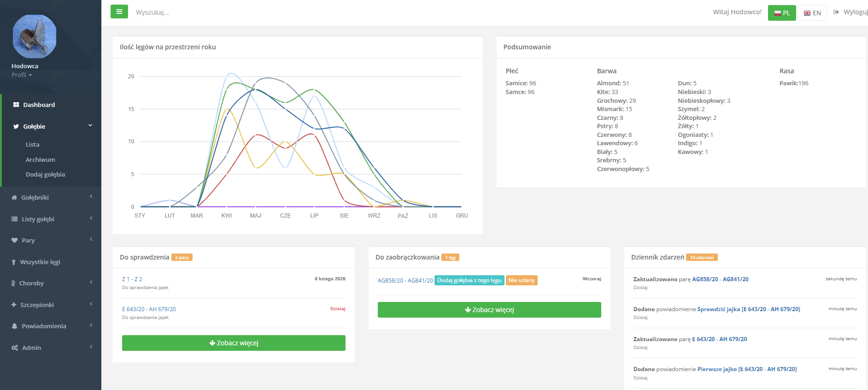Open Archiwum in the Gołębie submenu

pos(41,160)
